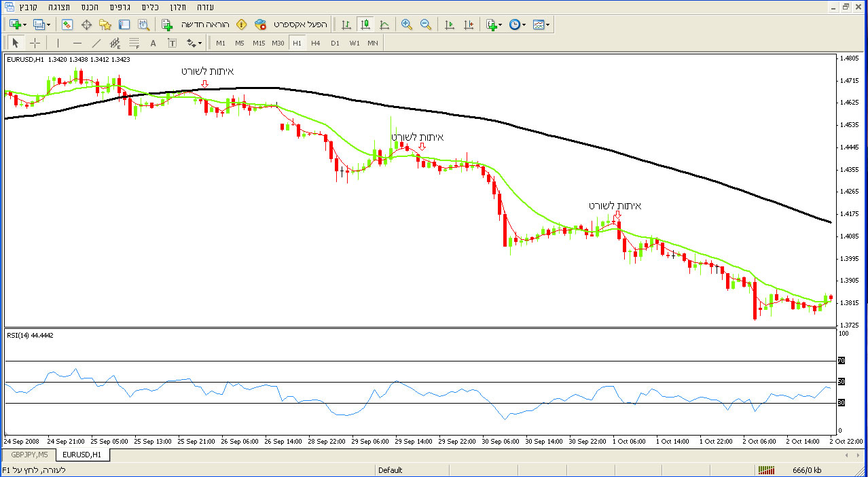Click the zoom out magnifier icon
The image size is (868, 477).
[x=426, y=24]
